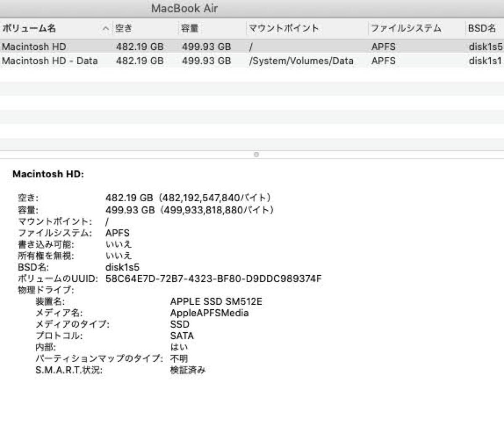Click the MacBook Air window title
The image size is (504, 437).
[x=184, y=8]
